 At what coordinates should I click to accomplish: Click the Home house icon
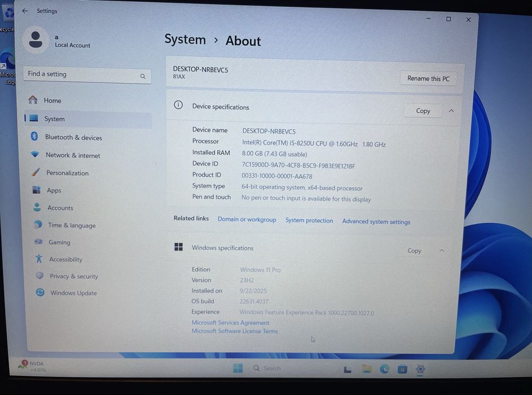pyautogui.click(x=33, y=100)
